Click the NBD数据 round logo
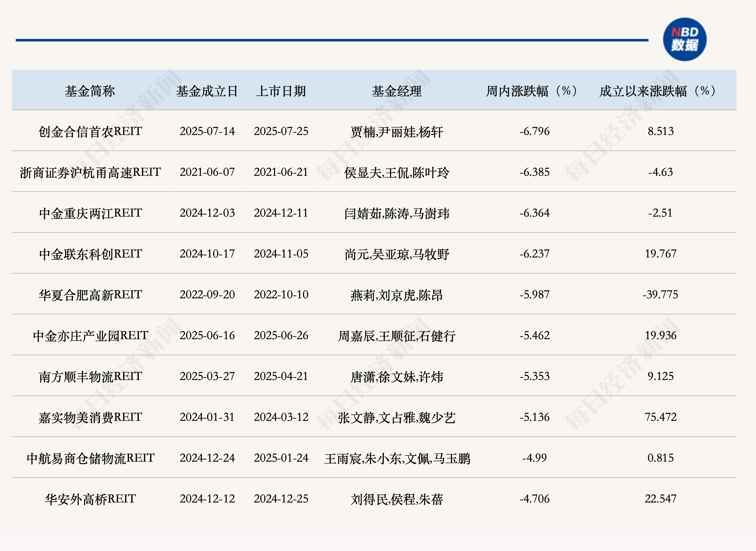 click(x=684, y=39)
